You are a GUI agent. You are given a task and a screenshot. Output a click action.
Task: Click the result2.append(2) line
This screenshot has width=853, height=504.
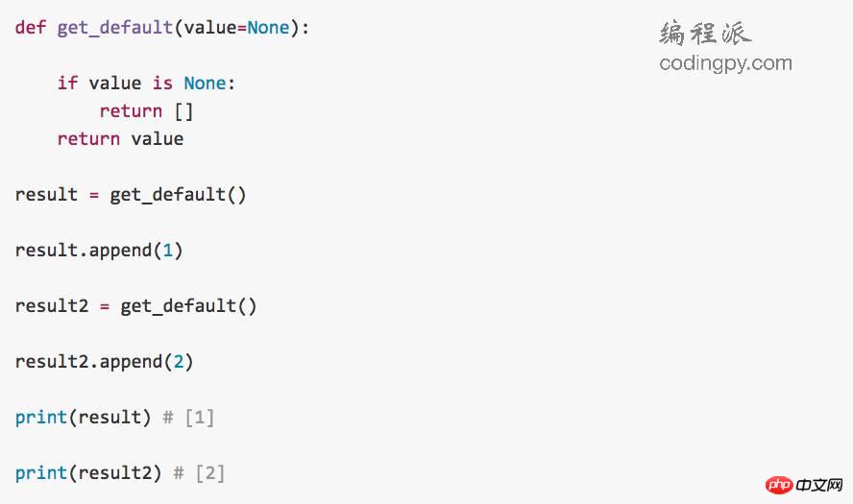pos(105,362)
